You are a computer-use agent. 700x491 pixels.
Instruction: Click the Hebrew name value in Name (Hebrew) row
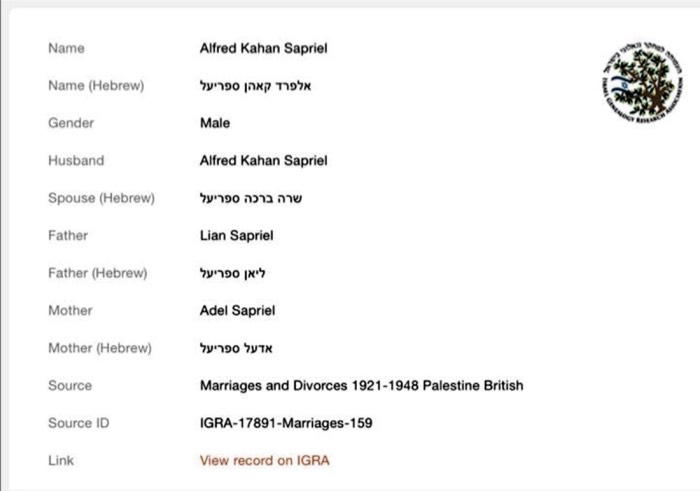(x=256, y=86)
